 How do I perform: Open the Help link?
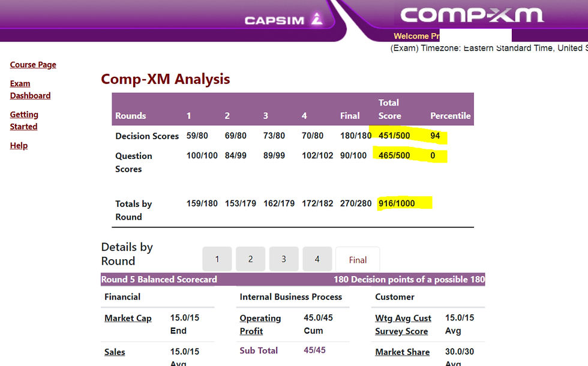[x=19, y=145]
